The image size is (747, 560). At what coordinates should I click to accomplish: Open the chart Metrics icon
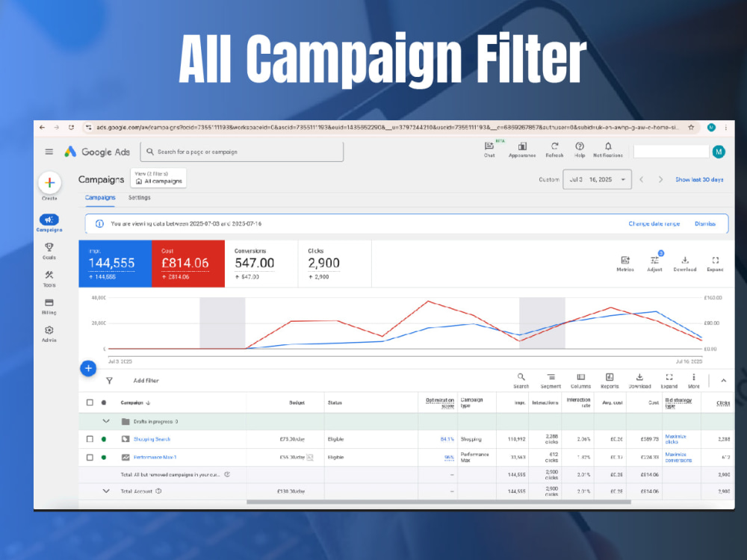click(x=625, y=264)
